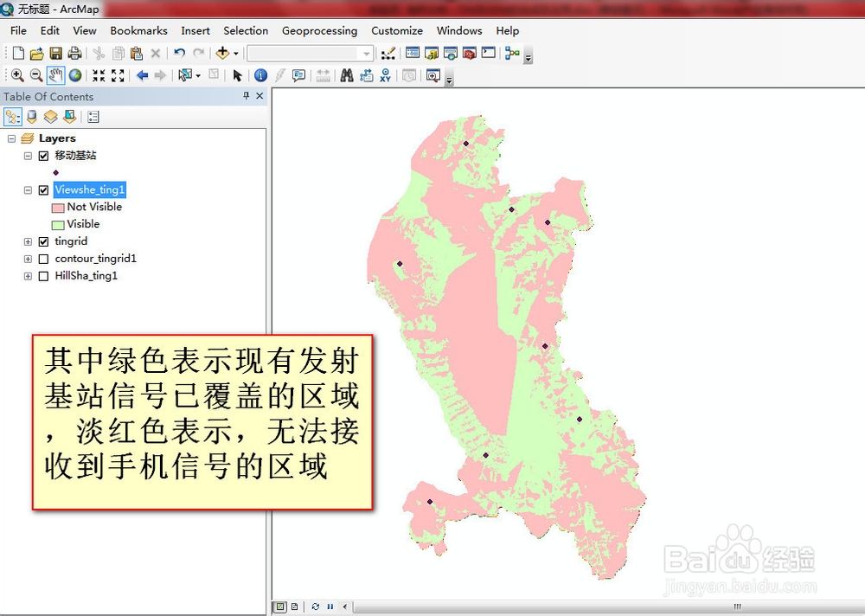Open the Find Route tool
Screen dimensions: 865x616
pyautogui.click(x=366, y=75)
